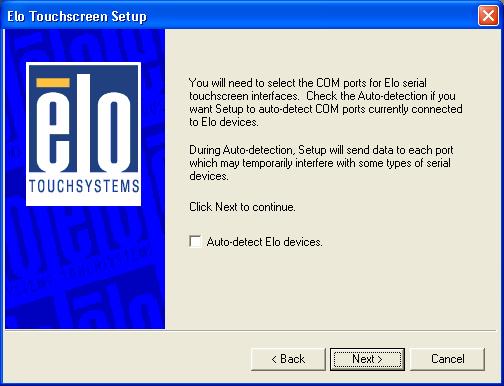Click the blue side panel above the logo
The width and height of the screenshot is (504, 386).
tap(85, 45)
